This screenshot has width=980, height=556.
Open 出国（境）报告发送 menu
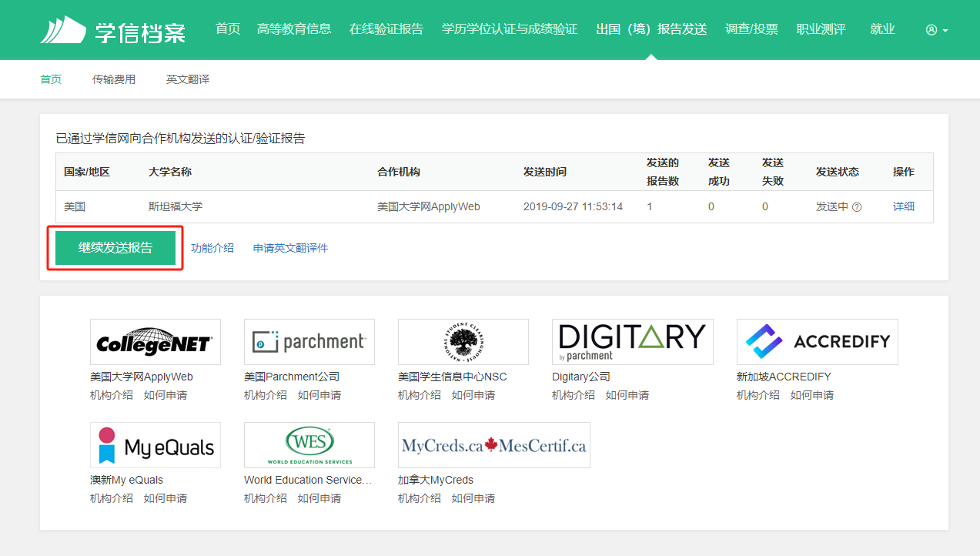[x=651, y=29]
